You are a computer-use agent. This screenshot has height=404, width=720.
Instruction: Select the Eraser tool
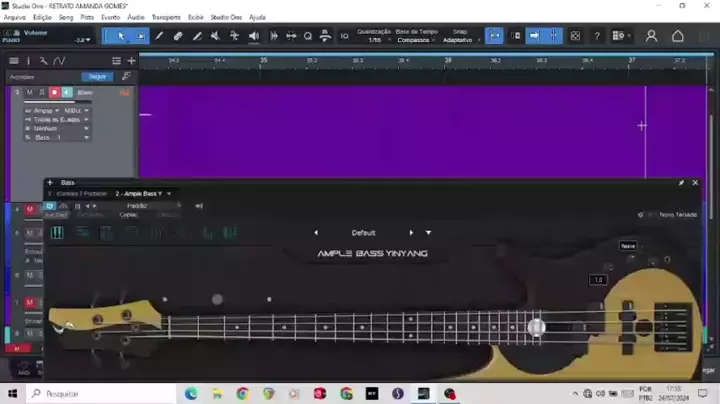(x=178, y=36)
